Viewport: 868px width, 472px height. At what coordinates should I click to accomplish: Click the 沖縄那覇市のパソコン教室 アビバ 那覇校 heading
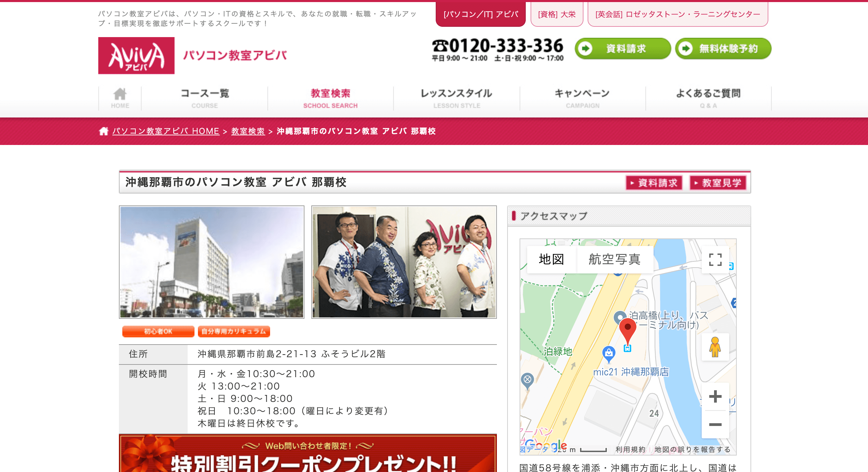coord(236,182)
